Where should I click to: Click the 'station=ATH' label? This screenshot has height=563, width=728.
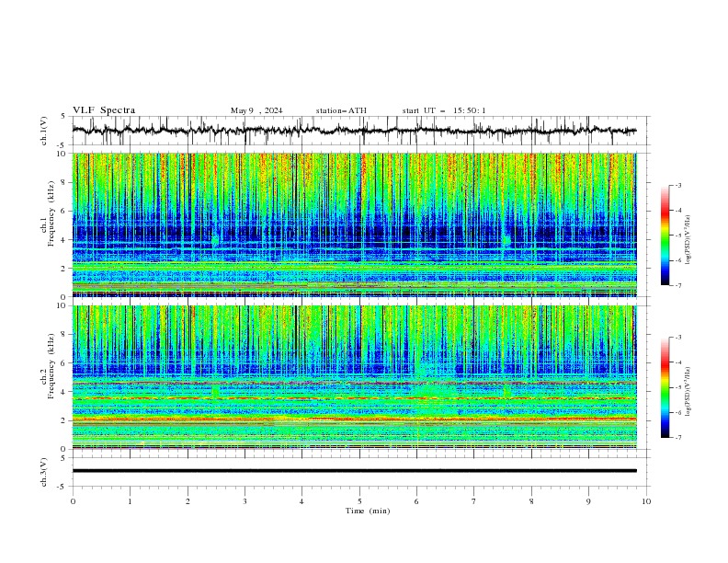(x=341, y=110)
